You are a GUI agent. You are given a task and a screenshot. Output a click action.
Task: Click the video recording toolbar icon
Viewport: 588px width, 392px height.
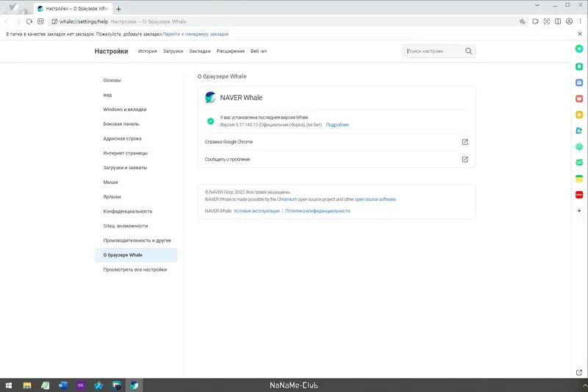[535, 21]
